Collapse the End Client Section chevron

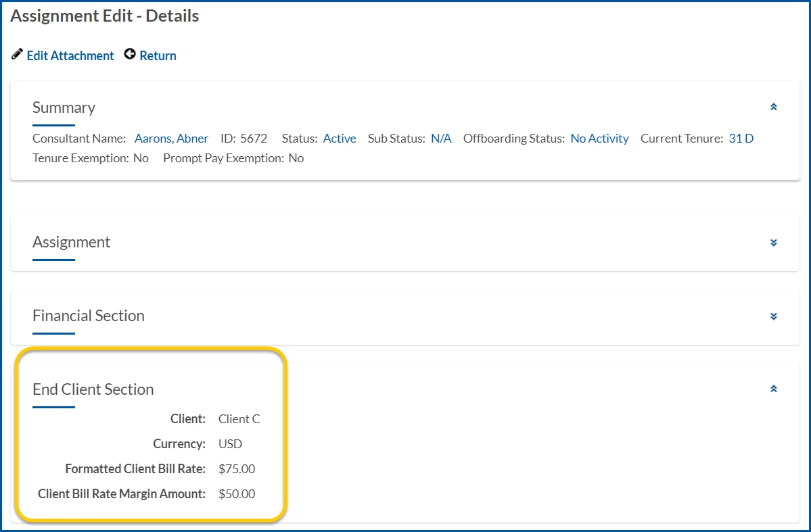[774, 389]
